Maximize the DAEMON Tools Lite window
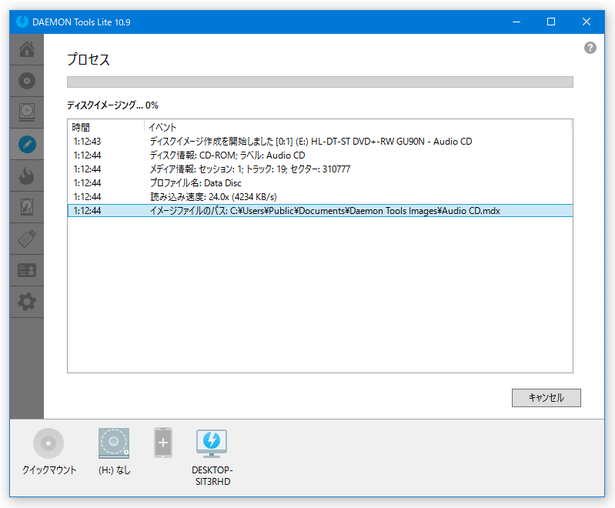Screen dimensions: 615x508 551,22
